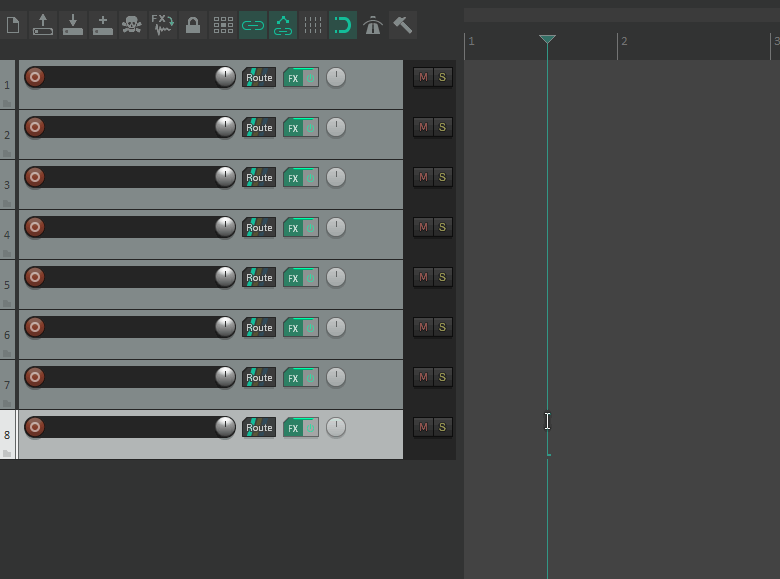This screenshot has height=579, width=780.
Task: Arm track 3 for recording
Action: [35, 177]
